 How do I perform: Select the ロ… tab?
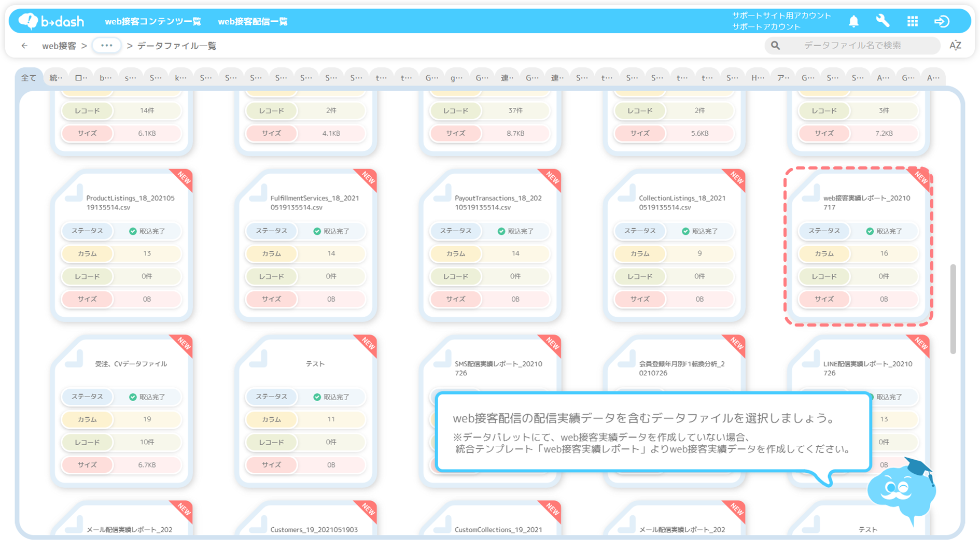(x=81, y=78)
